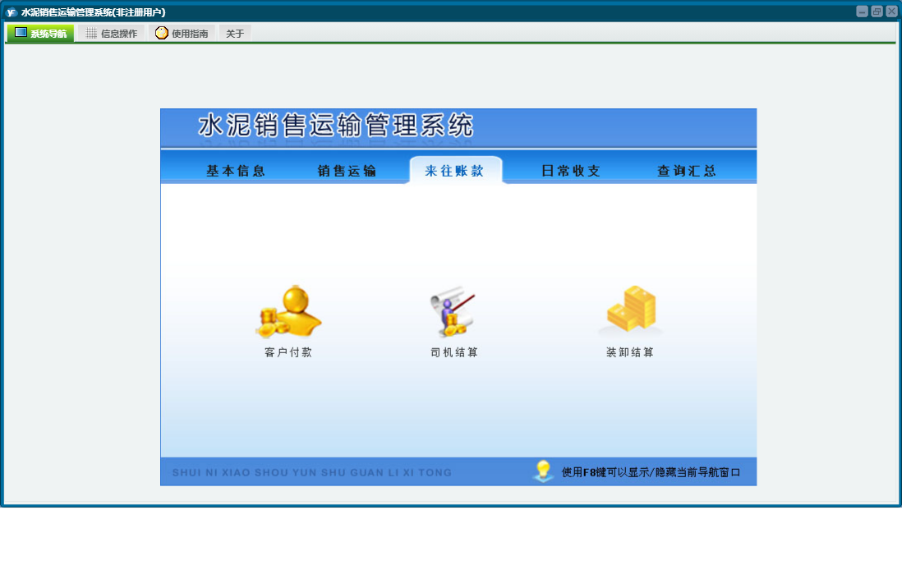Open the 客户付款 customer payment icon
The width and height of the screenshot is (902, 588).
tap(288, 313)
